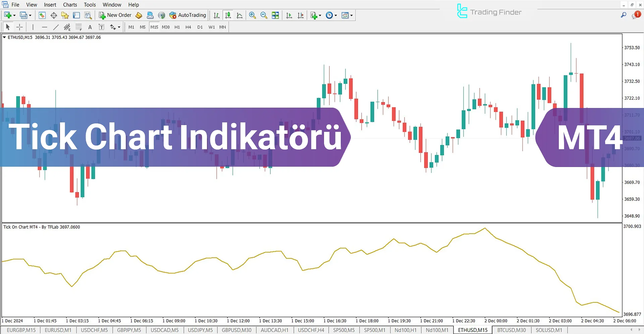Open the Market Watch panel
Viewport: 644px width, 334px height.
pyautogui.click(x=42, y=15)
